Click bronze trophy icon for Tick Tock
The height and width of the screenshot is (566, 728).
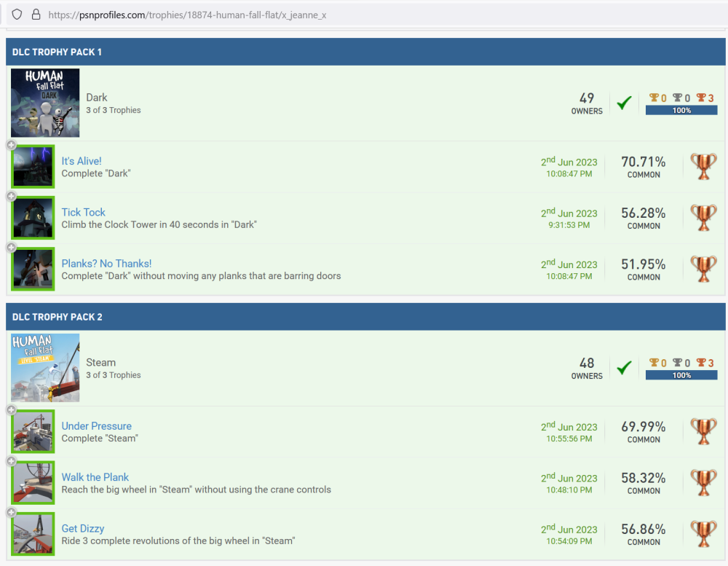point(703,218)
